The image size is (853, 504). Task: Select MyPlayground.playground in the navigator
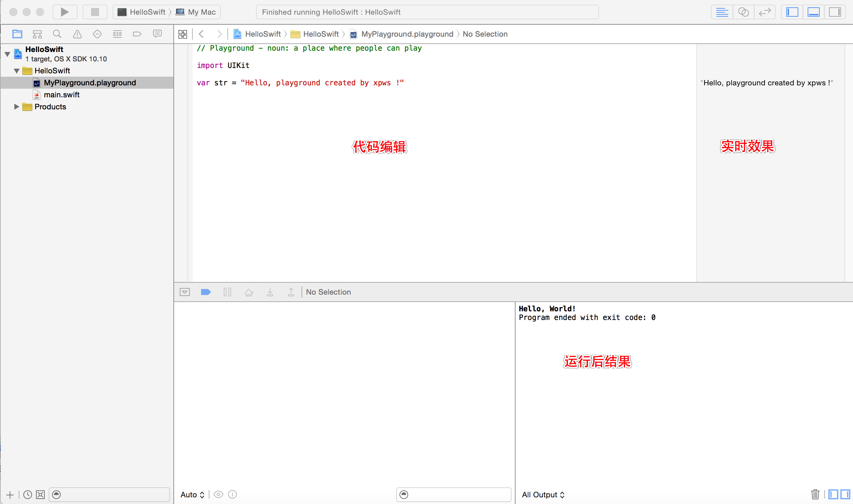click(87, 83)
